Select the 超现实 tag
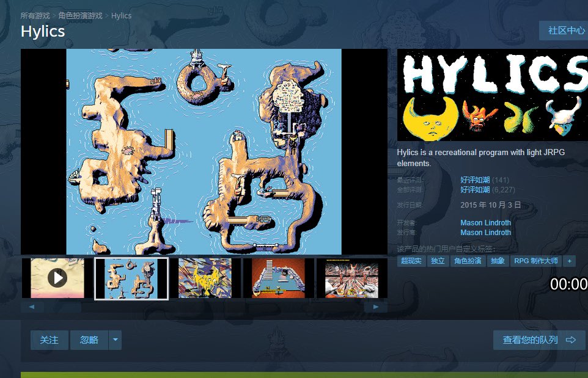This screenshot has height=378, width=588. tap(411, 261)
